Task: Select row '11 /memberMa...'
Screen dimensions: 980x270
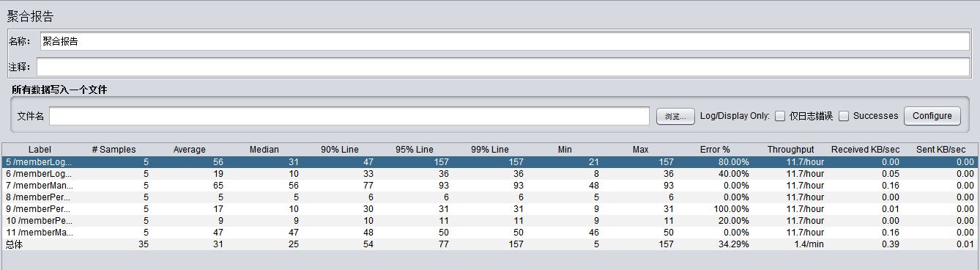Action: 490,233
